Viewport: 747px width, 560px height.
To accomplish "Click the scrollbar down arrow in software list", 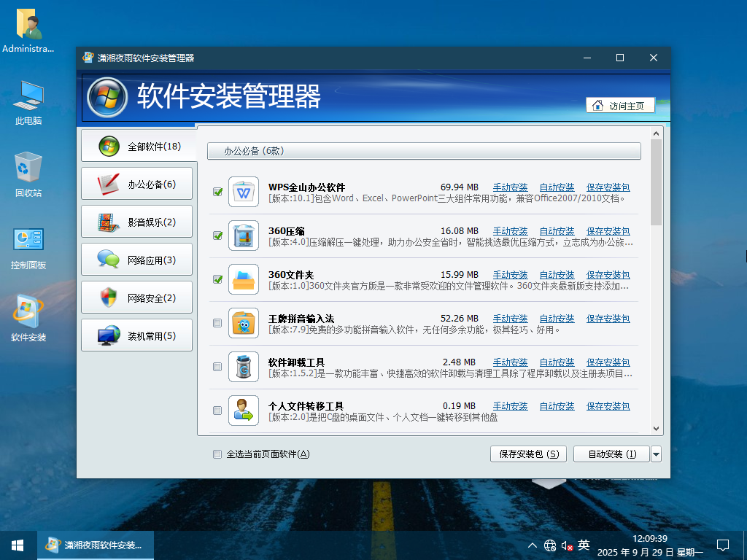I will coord(656,429).
